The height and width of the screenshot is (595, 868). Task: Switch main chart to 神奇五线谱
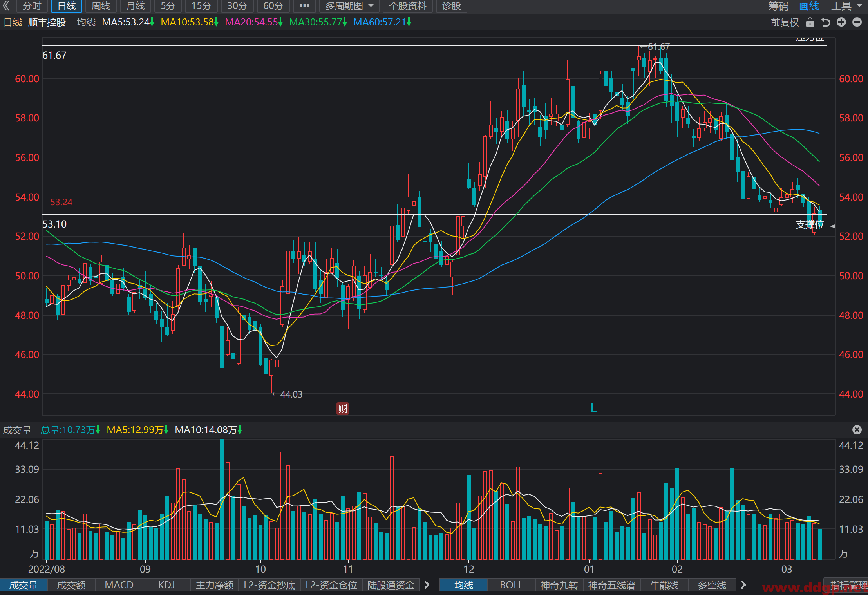612,585
